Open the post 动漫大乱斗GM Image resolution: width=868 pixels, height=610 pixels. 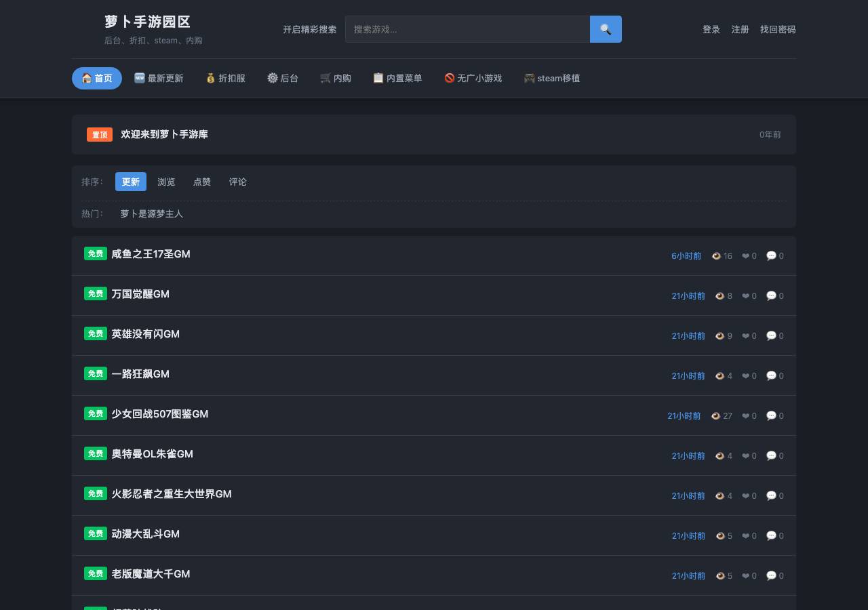pos(146,534)
